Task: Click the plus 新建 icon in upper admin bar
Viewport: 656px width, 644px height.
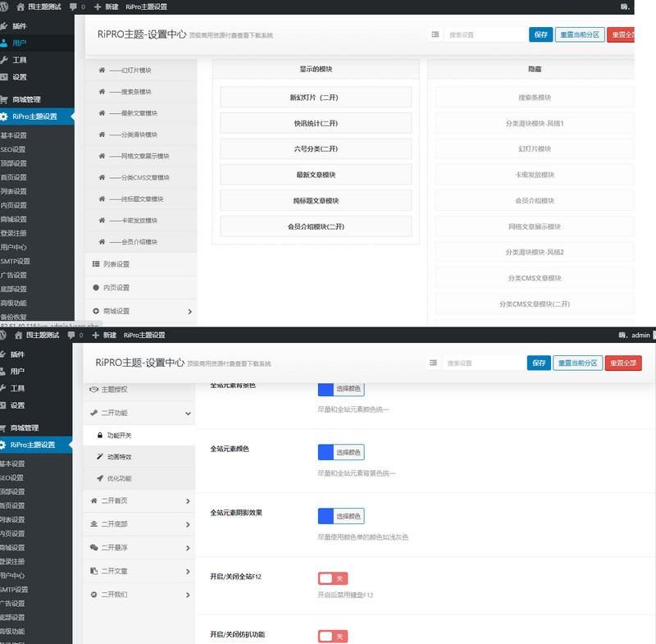Action: coord(98,7)
